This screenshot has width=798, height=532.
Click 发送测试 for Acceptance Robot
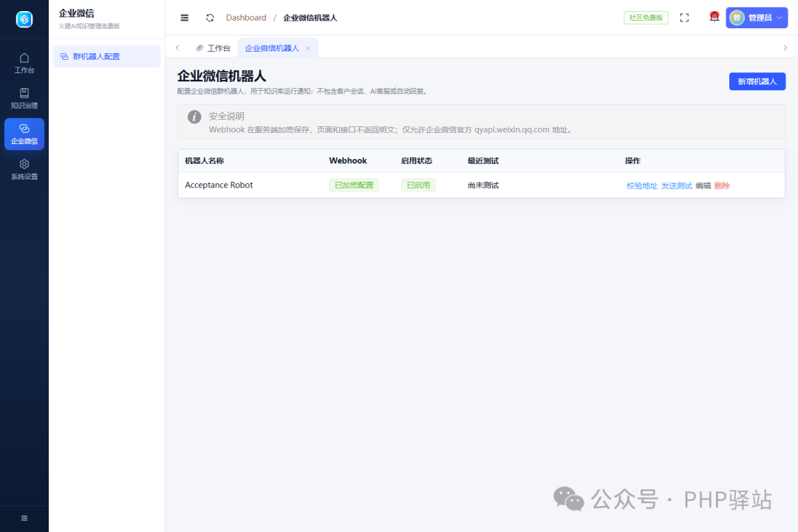point(676,185)
